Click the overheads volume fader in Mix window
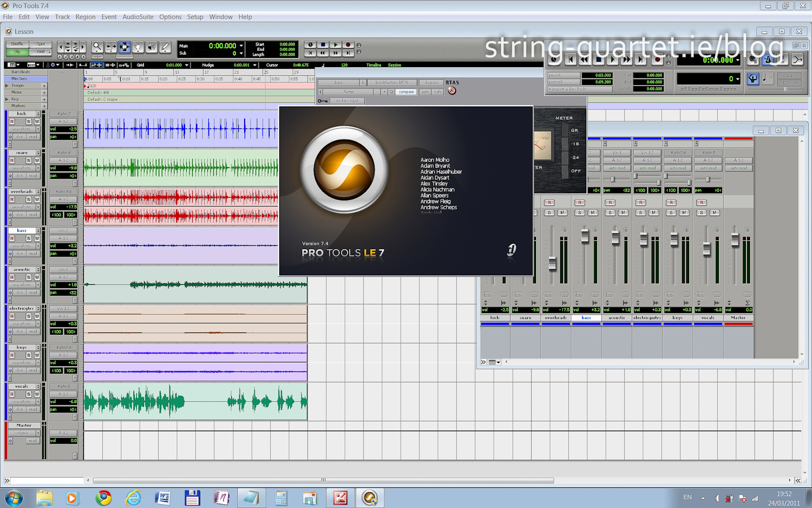 pyautogui.click(x=552, y=264)
